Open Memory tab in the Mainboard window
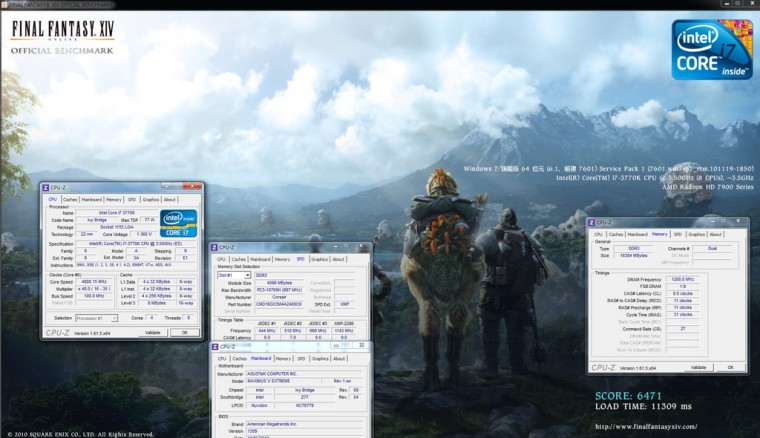 click(284, 359)
